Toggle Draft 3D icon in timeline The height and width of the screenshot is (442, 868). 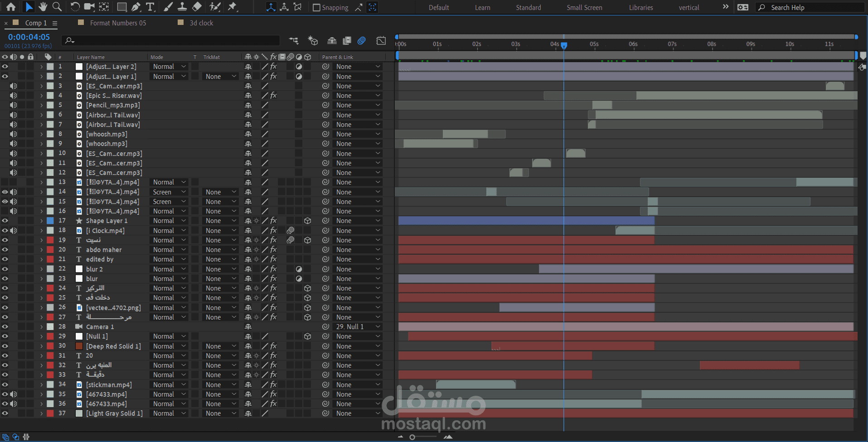[313, 41]
